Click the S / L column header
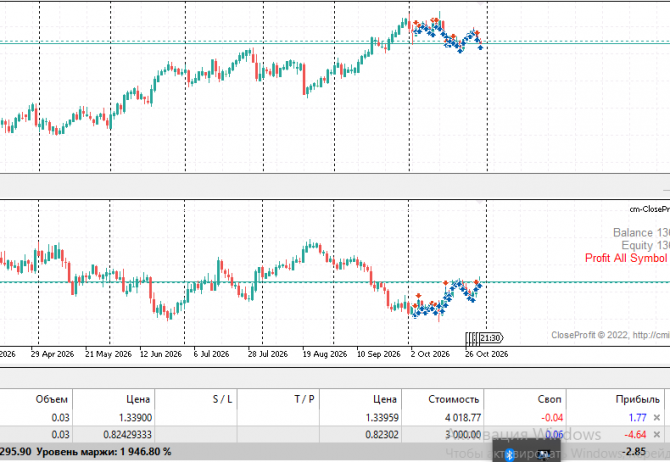Image resolution: width=670 pixels, height=462 pixels. point(222,399)
